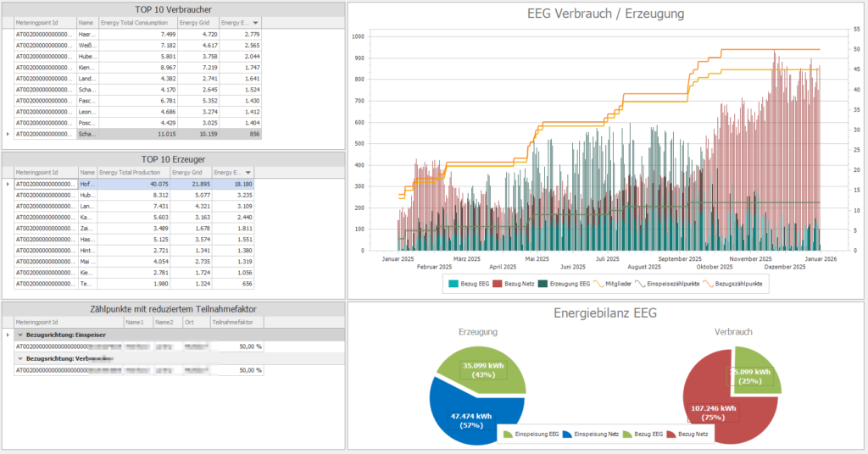The width and height of the screenshot is (868, 454).
Task: Click the Einspeisung Netz pie legend icon
Action: [567, 435]
